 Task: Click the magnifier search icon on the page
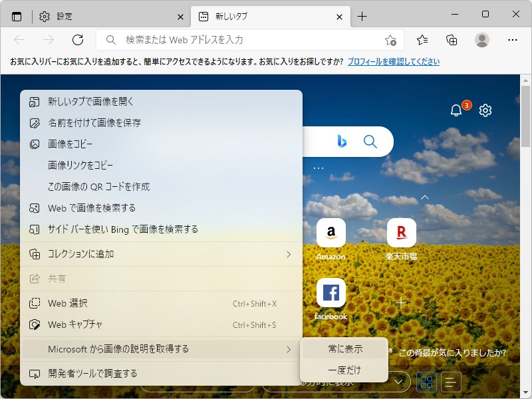tap(370, 142)
